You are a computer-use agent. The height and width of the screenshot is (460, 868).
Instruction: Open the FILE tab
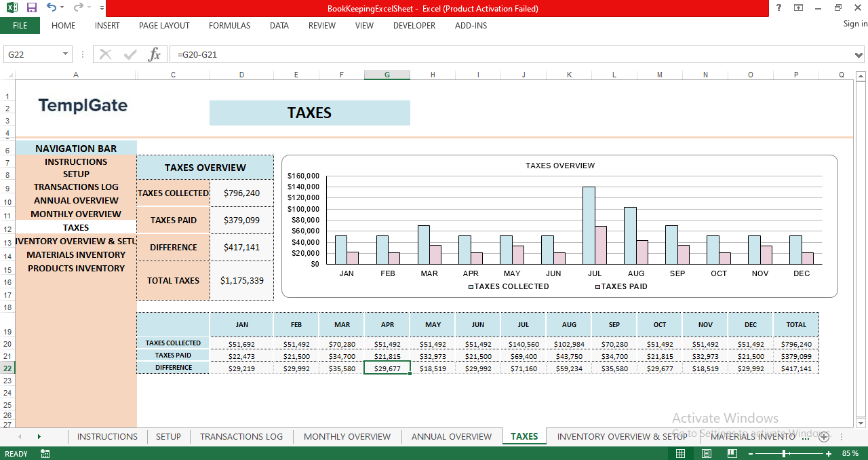[x=20, y=26]
